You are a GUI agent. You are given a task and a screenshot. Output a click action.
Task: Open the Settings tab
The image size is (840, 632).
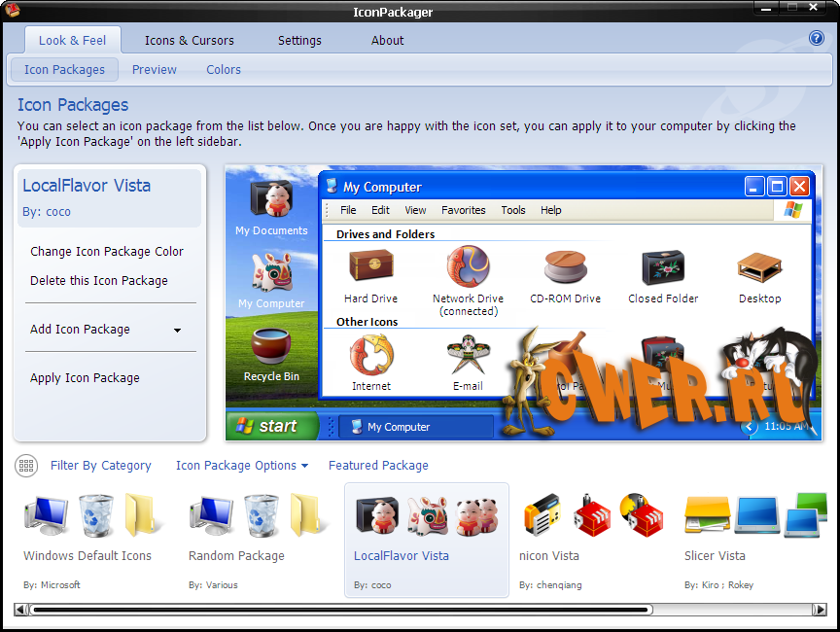[x=299, y=41]
